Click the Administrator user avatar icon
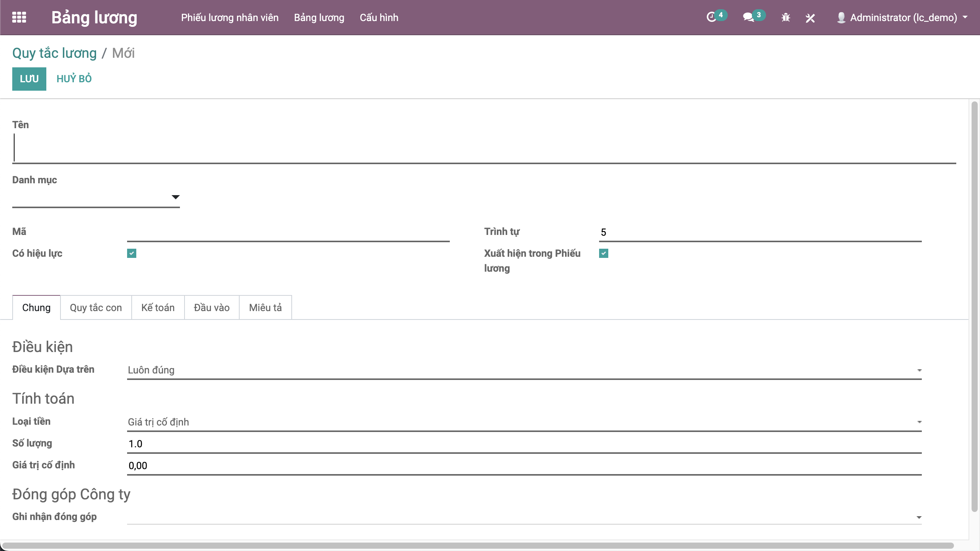980x551 pixels. (841, 18)
